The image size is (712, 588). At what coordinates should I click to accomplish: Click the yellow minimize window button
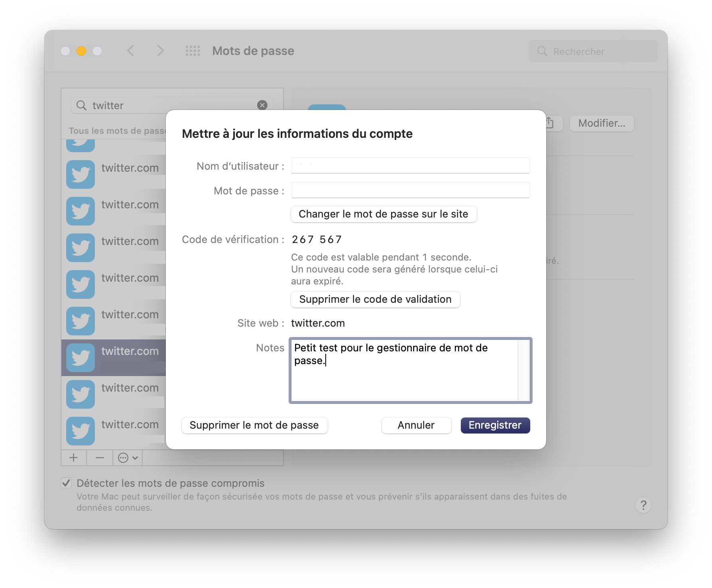81,51
